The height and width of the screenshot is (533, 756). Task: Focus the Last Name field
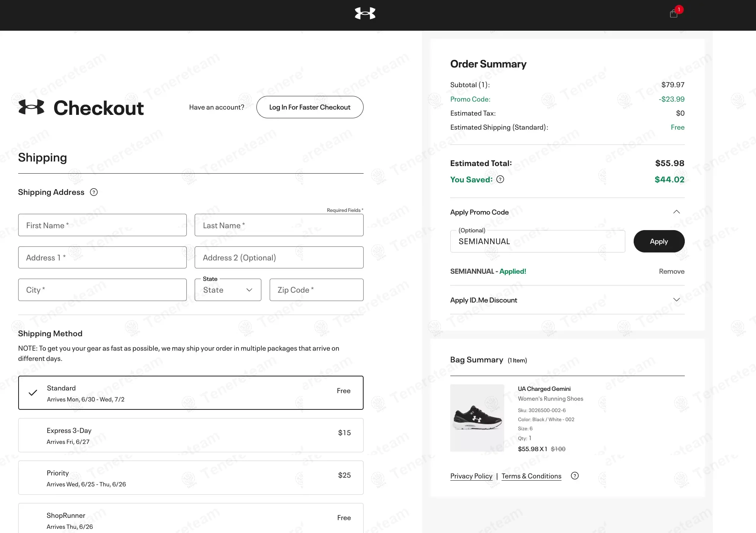point(279,225)
